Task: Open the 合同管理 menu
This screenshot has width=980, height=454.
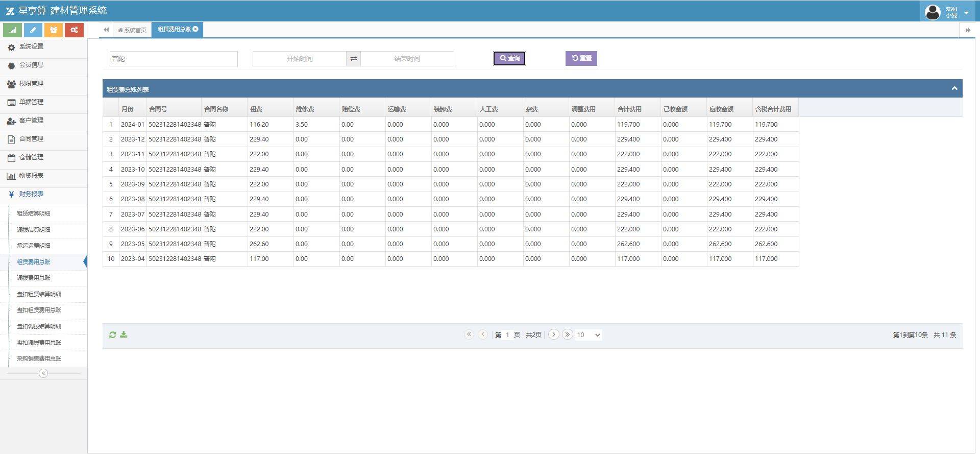Action: point(31,139)
